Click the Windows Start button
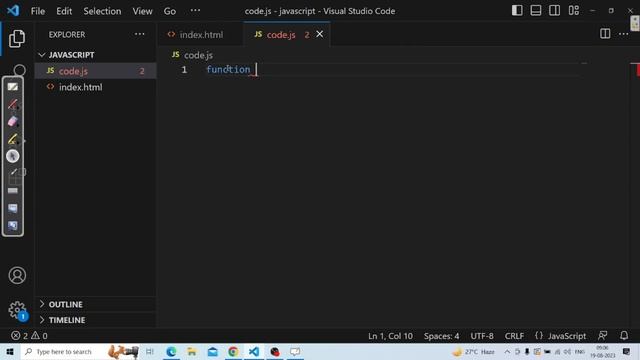 coord(10,351)
